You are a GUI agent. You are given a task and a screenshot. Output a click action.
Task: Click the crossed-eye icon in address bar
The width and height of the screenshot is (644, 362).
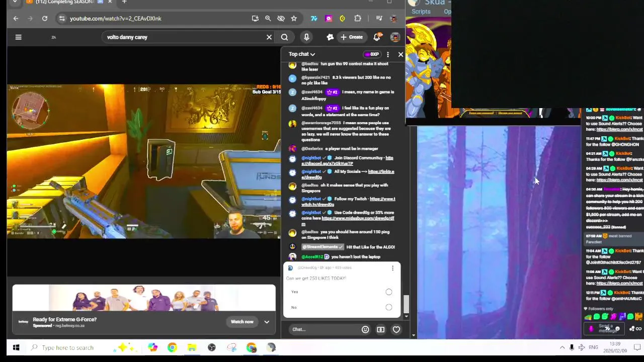coord(281,19)
